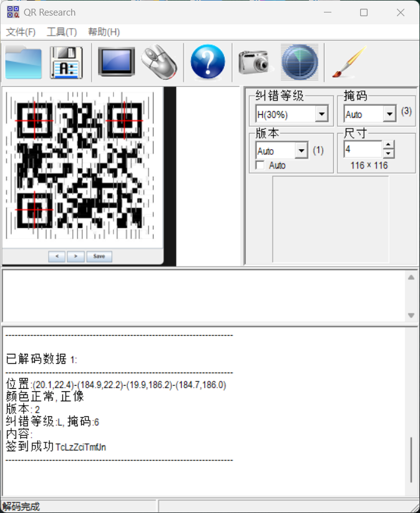Minimize the QR Research window

pos(328,12)
